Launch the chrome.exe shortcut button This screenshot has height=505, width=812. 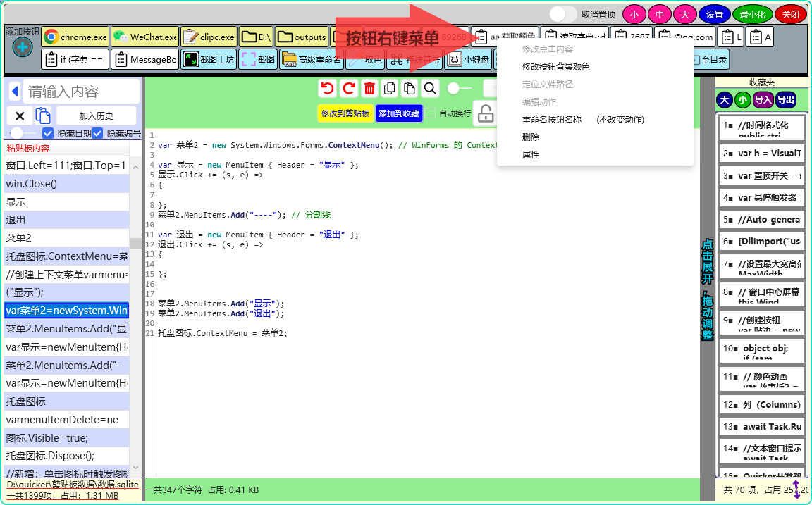[x=75, y=37]
